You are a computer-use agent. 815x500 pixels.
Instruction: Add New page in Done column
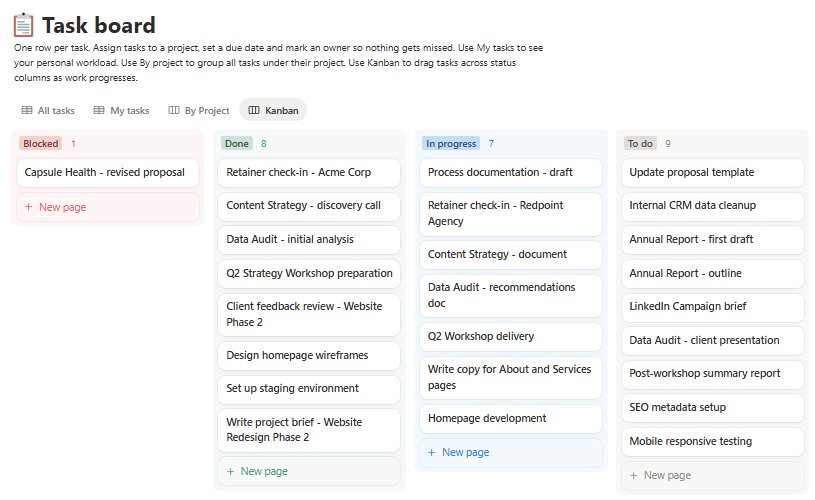[x=309, y=471]
